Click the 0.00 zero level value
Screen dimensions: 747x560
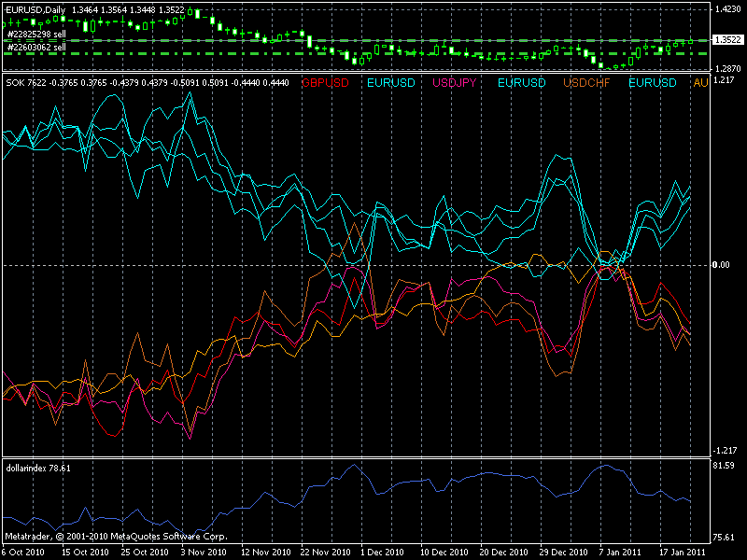(721, 265)
